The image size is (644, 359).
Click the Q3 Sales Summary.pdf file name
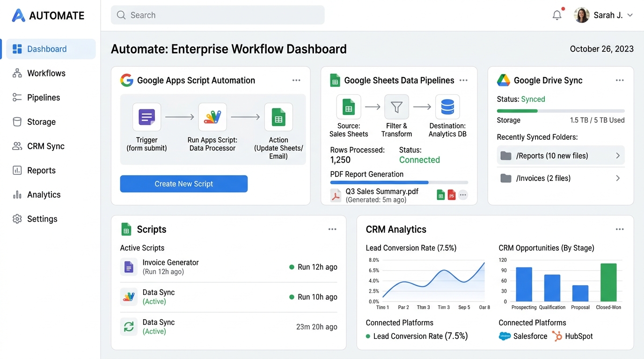tap(382, 191)
